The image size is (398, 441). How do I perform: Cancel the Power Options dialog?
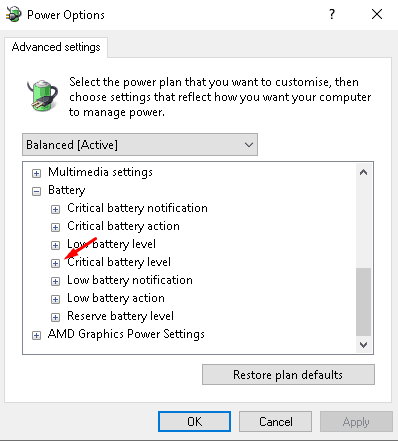(276, 421)
